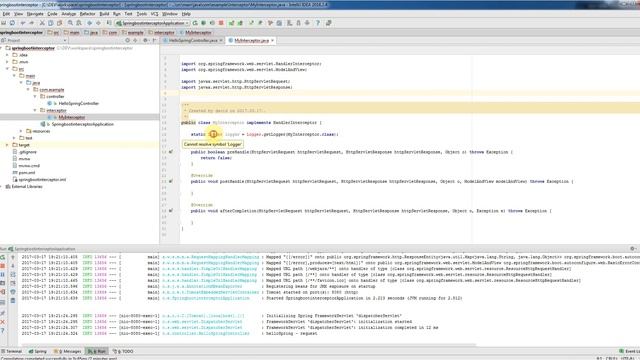640x360 pixels.
Task: Select HelloSpringController in project tree
Action: (x=78, y=104)
